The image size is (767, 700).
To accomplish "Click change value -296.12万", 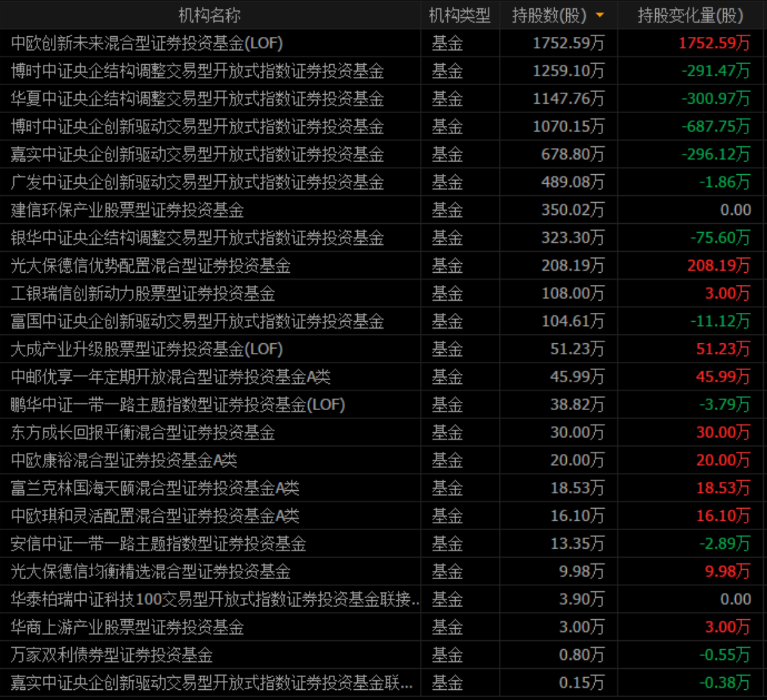I will (x=716, y=154).
